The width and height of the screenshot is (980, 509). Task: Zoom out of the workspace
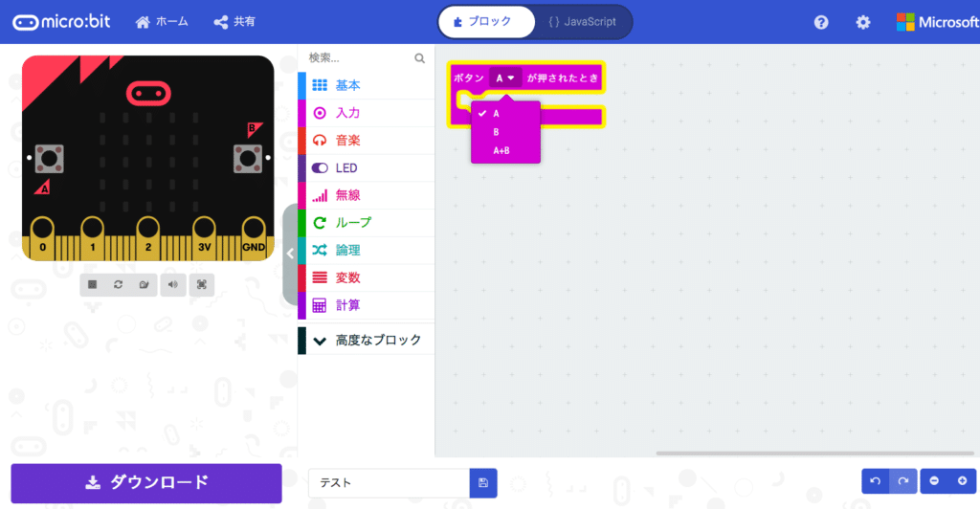tap(934, 481)
